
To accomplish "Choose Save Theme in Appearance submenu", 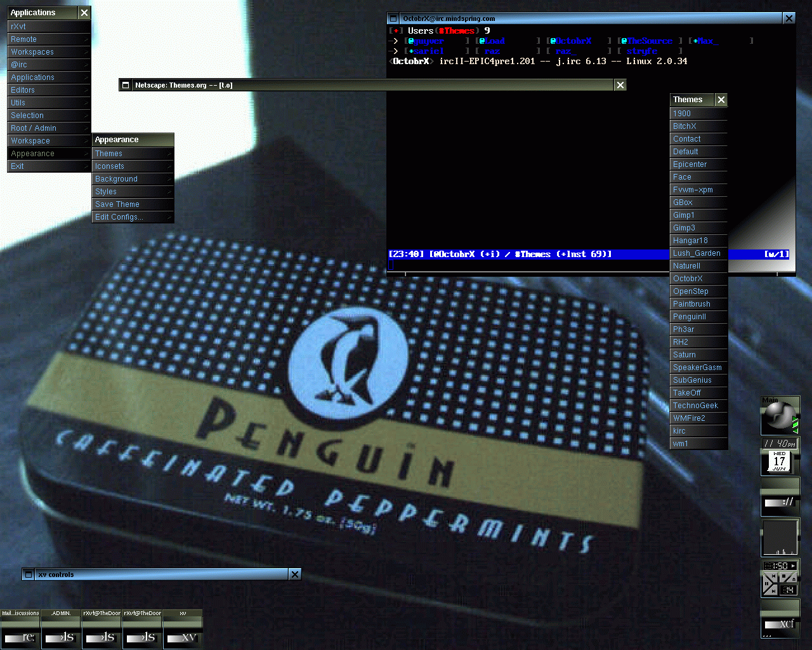I will (x=133, y=204).
